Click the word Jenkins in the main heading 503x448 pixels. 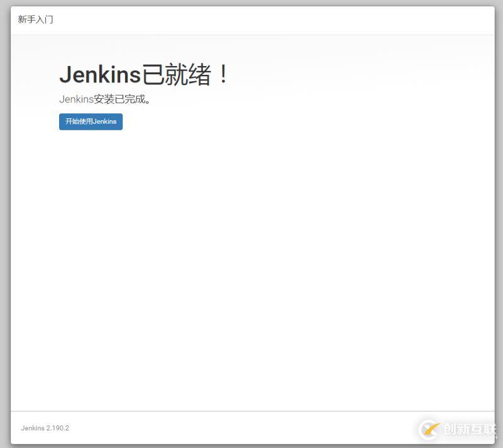tap(101, 74)
